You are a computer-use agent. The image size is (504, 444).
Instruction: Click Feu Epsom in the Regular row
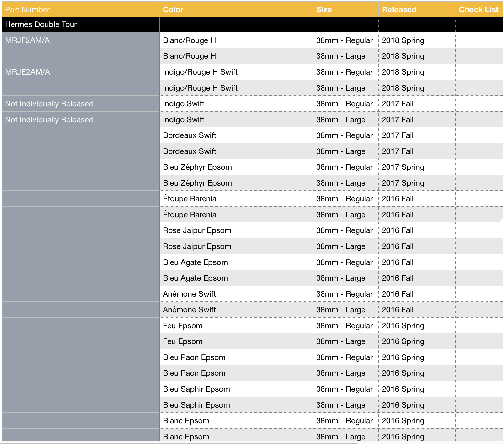(183, 326)
